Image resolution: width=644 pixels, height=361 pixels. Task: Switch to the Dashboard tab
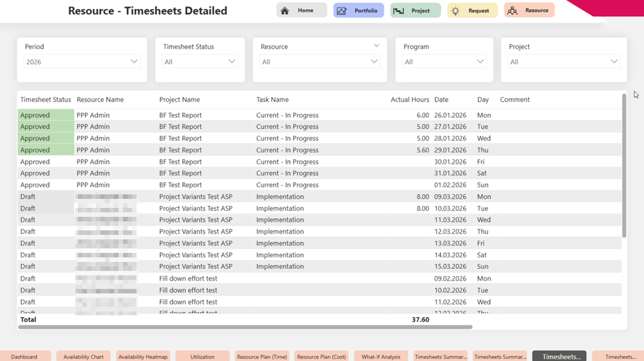(x=24, y=356)
